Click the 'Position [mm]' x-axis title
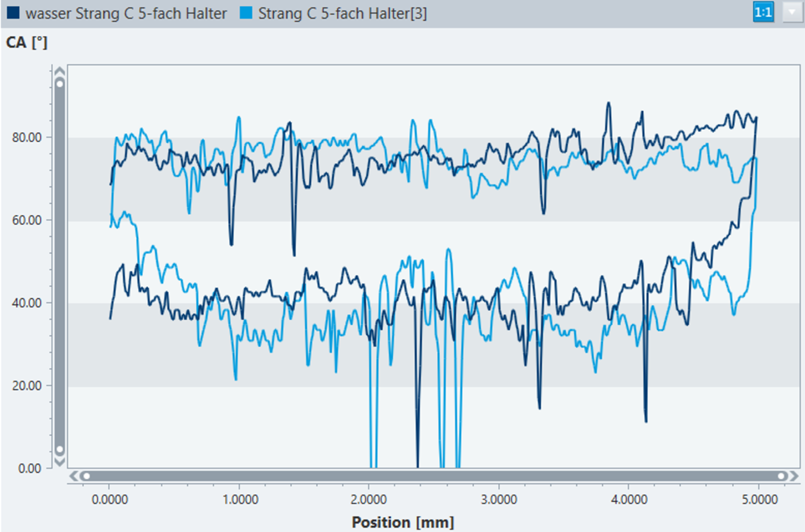The height and width of the screenshot is (532, 805). (x=402, y=522)
